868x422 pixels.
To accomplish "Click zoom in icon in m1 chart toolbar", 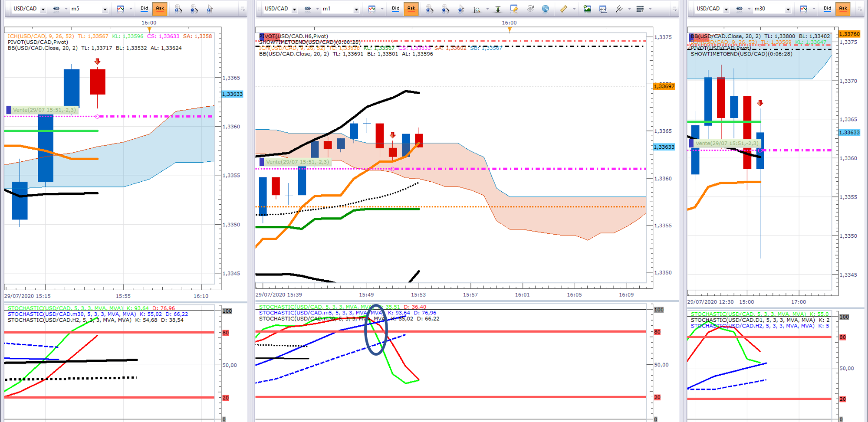I will pyautogui.click(x=429, y=9).
